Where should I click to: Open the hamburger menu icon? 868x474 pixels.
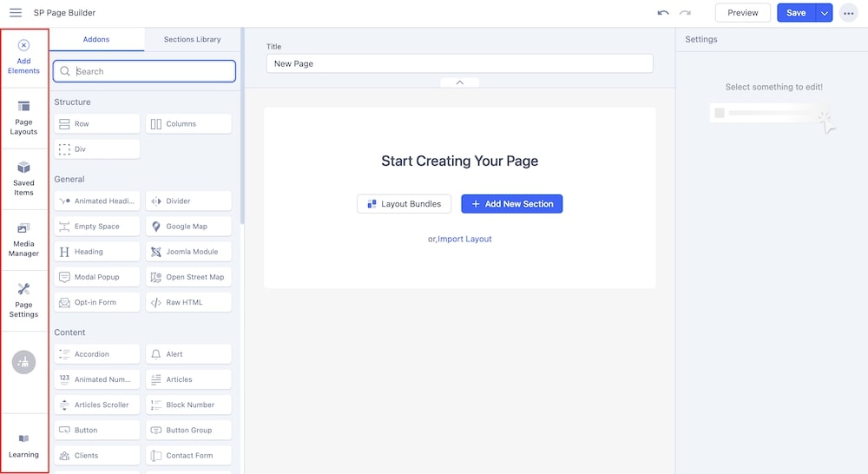[16, 13]
